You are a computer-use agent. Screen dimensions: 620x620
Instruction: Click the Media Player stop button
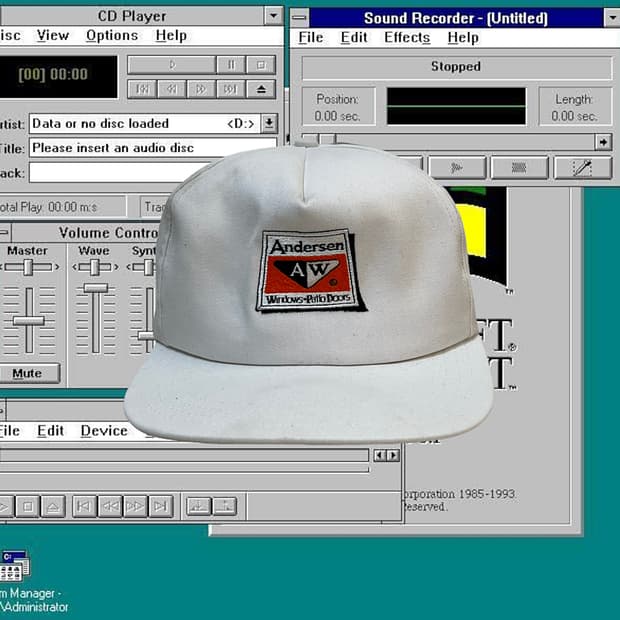pyautogui.click(x=28, y=506)
